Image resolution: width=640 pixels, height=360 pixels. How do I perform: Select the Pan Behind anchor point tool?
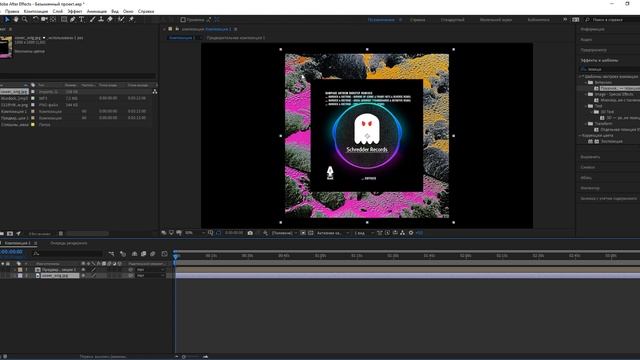tap(53, 20)
